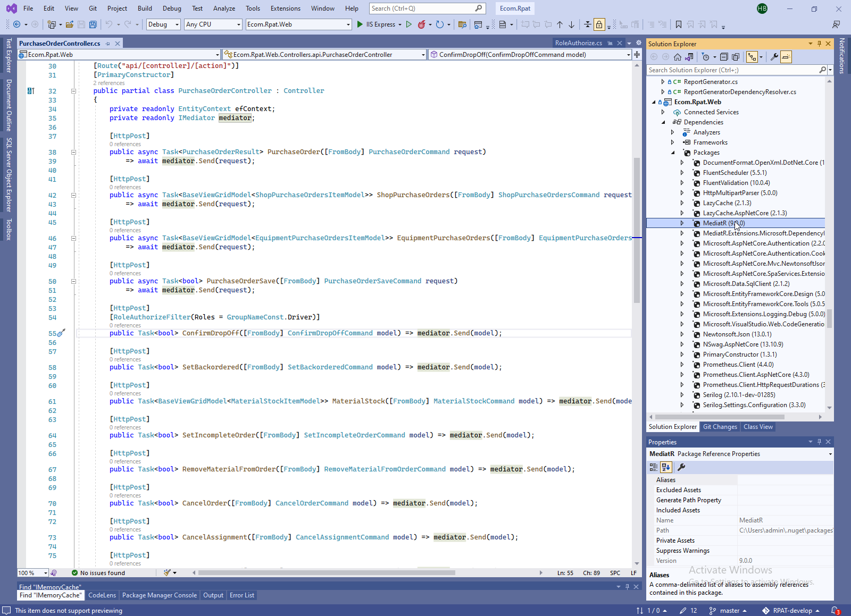Open Property Pages wrench in Properties panel
Screen dimensions: 851x616
(x=681, y=467)
